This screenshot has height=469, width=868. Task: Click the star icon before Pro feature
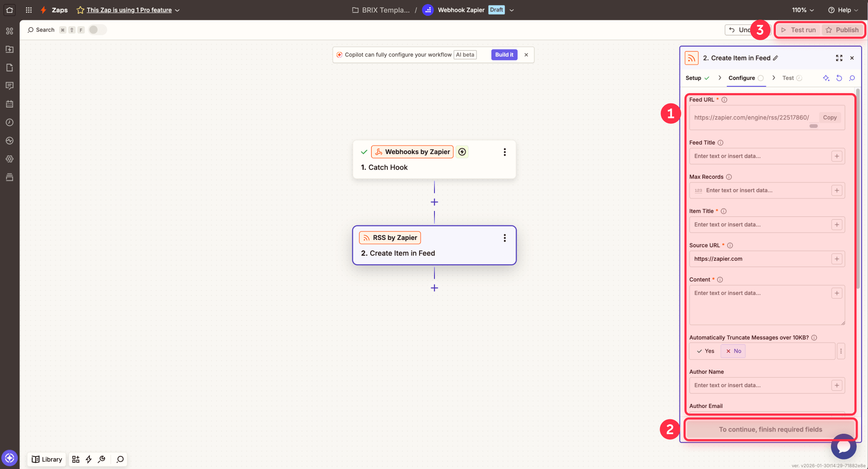80,10
